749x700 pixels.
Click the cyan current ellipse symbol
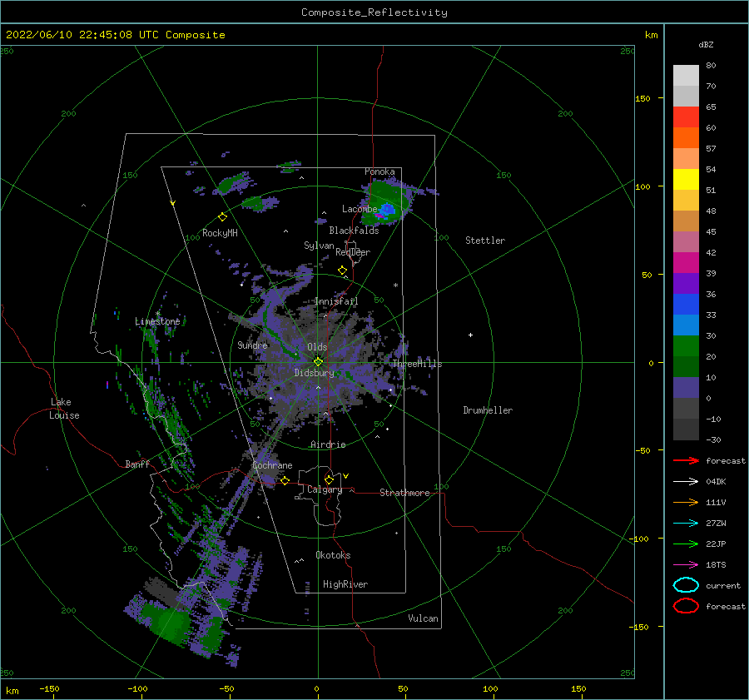(x=686, y=585)
